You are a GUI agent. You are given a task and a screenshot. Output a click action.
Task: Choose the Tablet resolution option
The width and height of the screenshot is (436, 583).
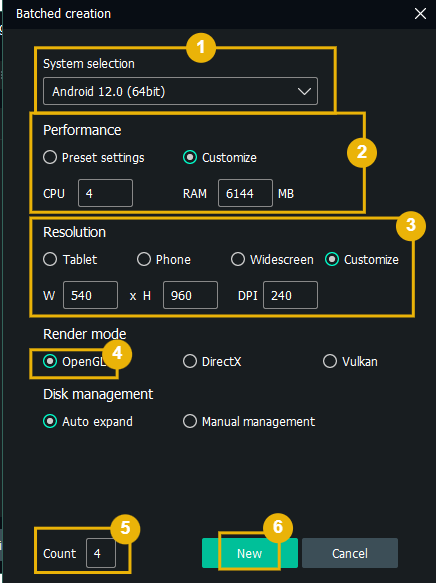[x=70, y=260]
